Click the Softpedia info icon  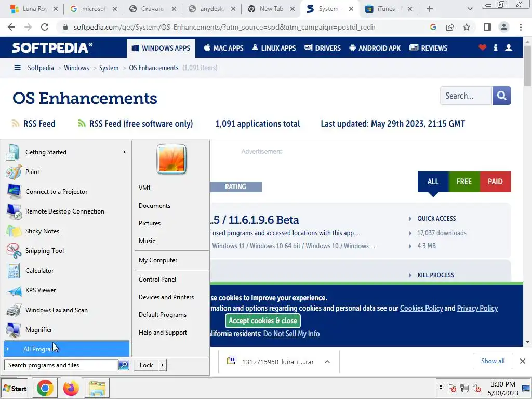click(x=495, y=47)
